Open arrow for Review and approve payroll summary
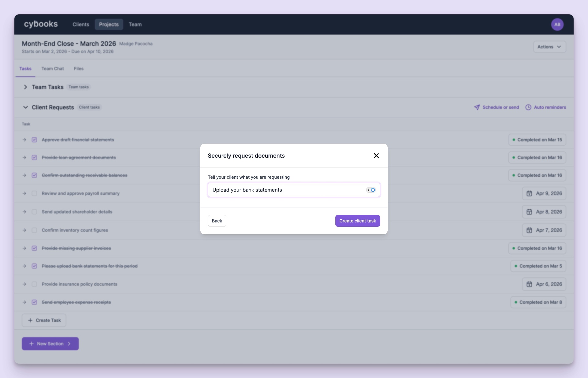 pos(24,193)
